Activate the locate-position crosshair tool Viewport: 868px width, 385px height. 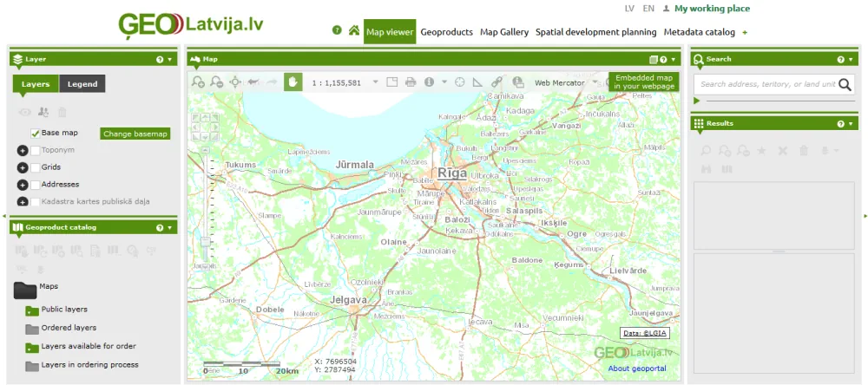coord(235,82)
